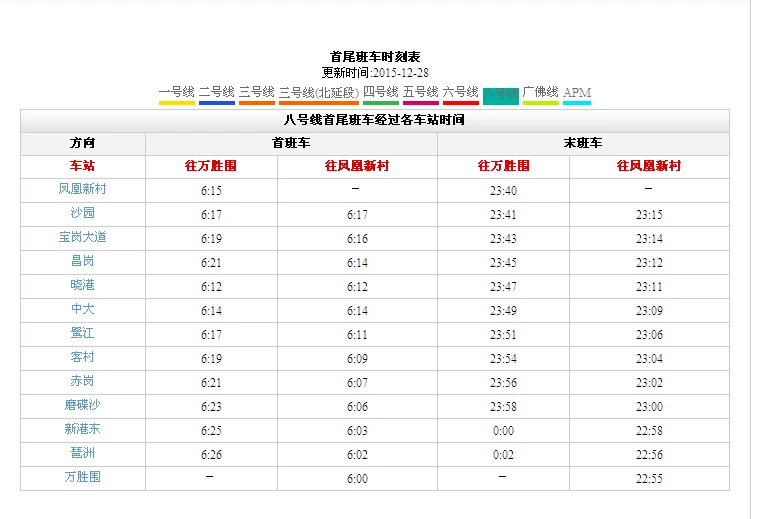Click the 23:40 cell in 凤凰新村 row
This screenshot has width=764, height=519.
(x=503, y=191)
